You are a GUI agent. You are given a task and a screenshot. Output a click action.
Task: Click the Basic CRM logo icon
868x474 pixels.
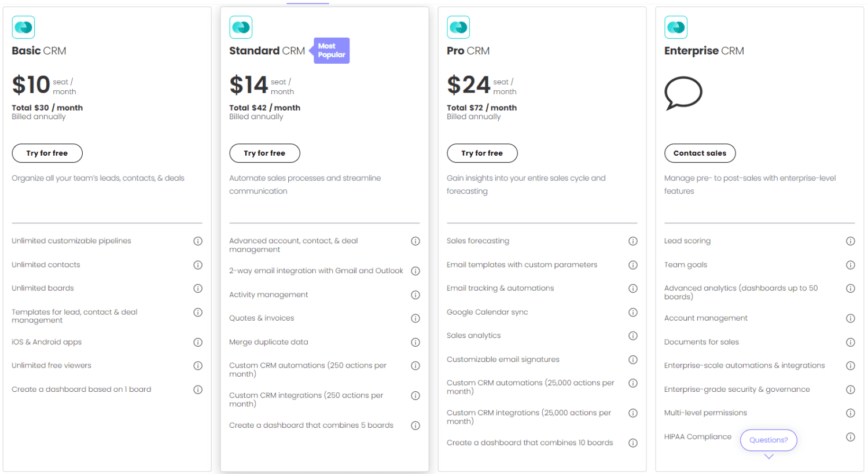click(23, 27)
